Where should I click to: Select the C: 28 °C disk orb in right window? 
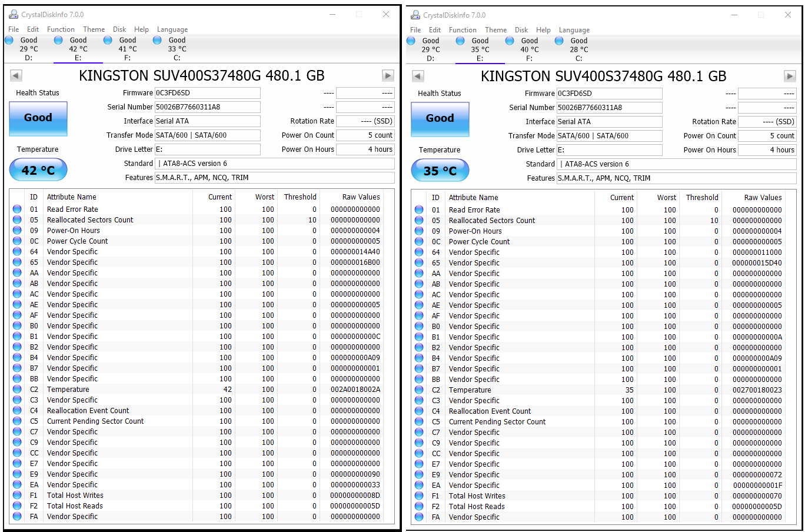559,41
